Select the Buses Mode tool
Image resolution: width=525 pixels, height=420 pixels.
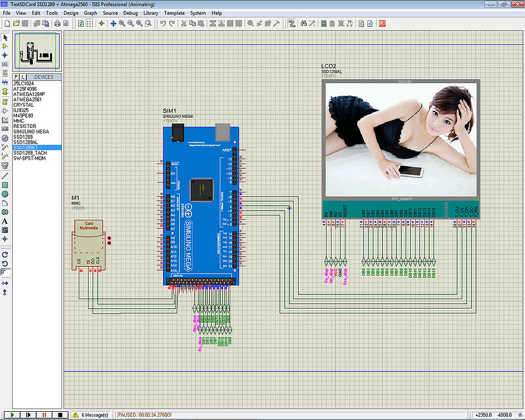(5, 82)
